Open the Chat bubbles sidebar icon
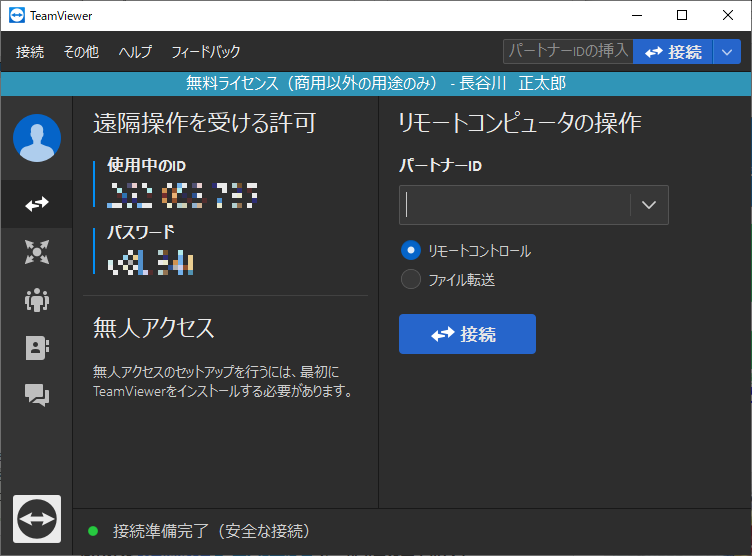752x556 pixels. pyautogui.click(x=37, y=395)
